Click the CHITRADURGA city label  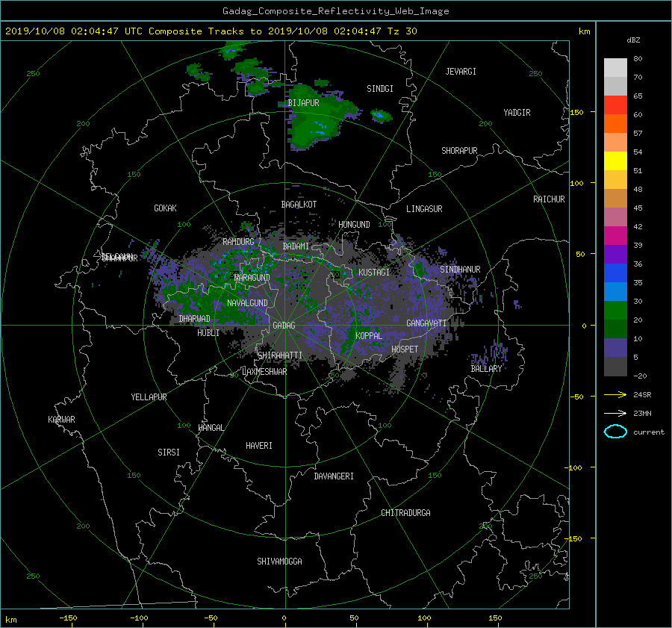(x=405, y=513)
